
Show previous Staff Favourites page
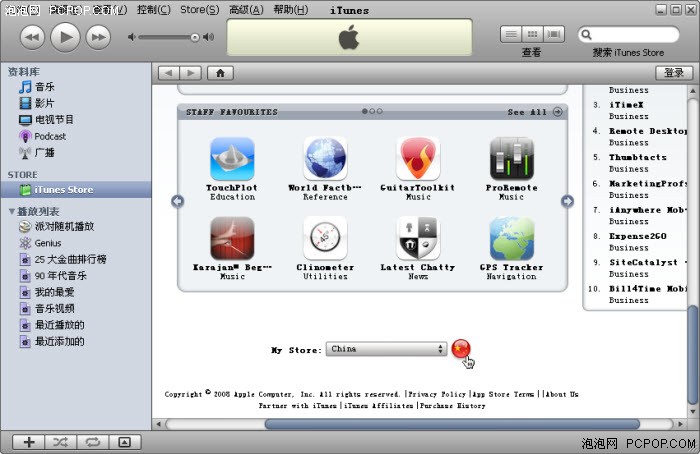click(x=177, y=201)
